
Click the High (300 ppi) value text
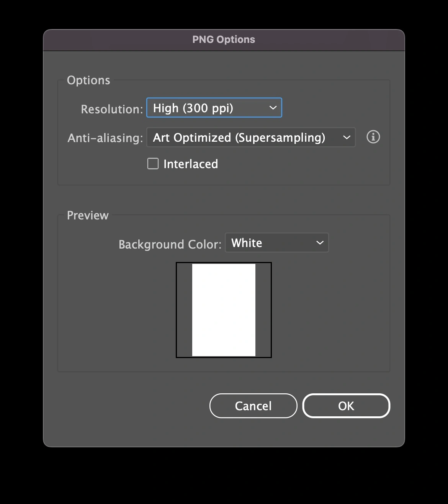click(193, 108)
